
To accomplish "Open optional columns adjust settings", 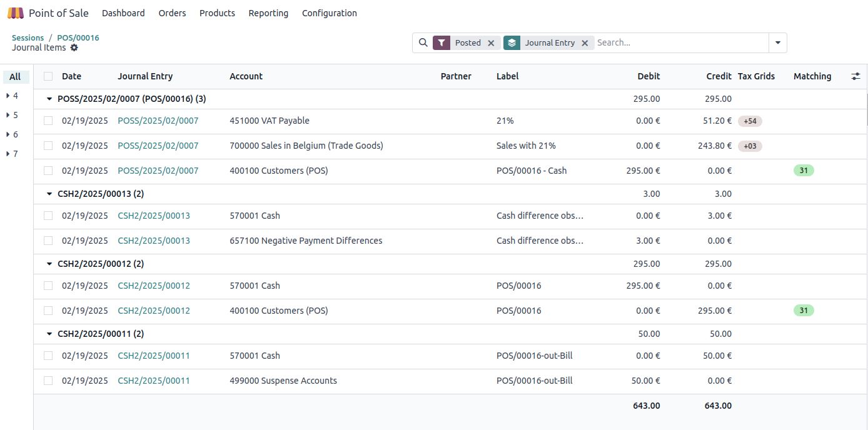I will coord(856,76).
